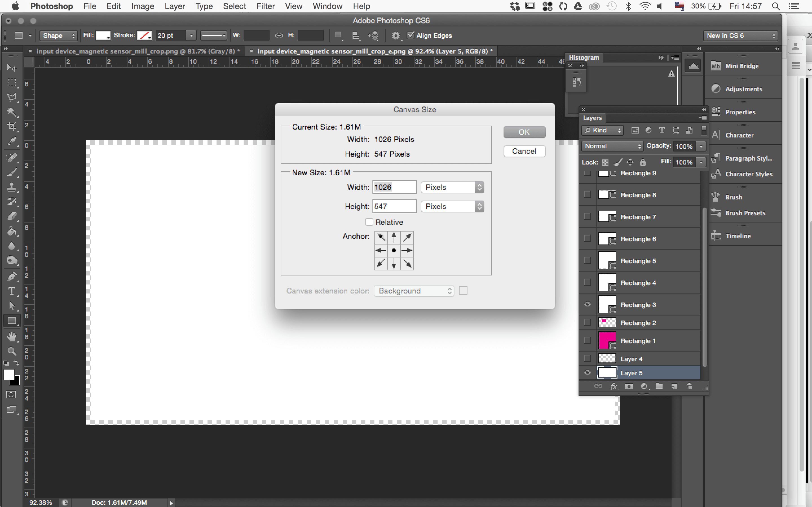
Task: Click the delete layer trash icon
Action: pos(689,386)
